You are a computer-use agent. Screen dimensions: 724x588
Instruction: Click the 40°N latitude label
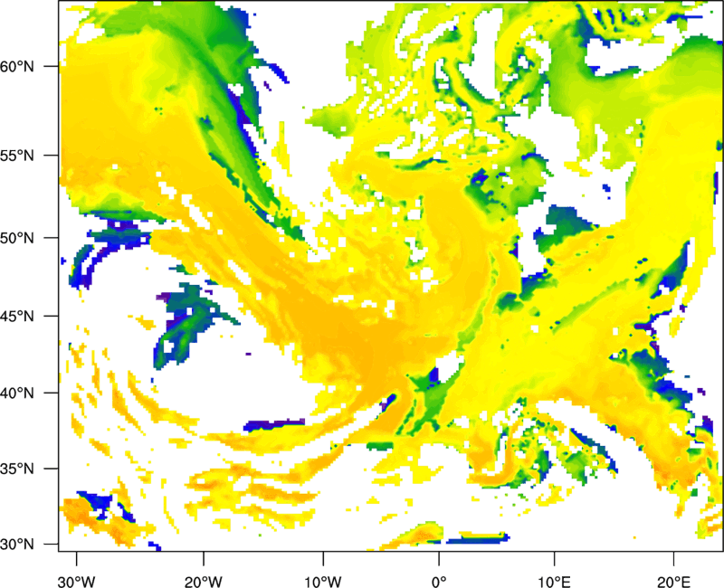[17, 394]
